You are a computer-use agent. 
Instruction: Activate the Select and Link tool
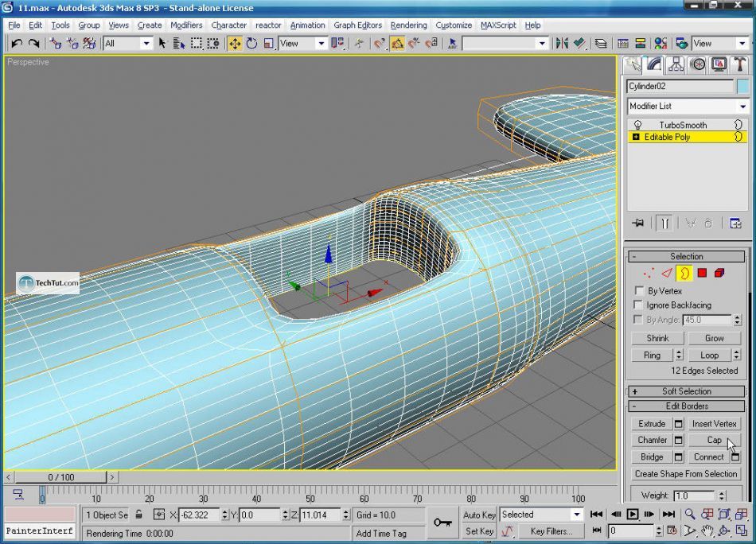click(x=56, y=44)
